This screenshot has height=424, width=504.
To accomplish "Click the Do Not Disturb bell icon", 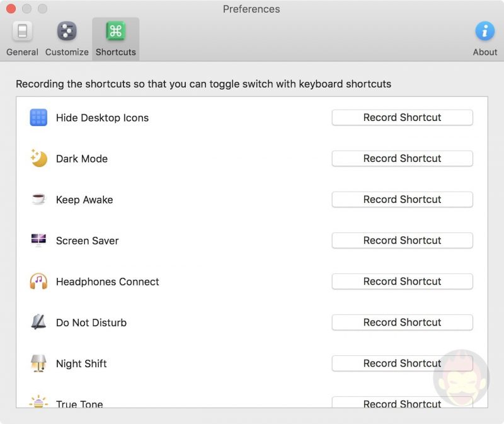I will pyautogui.click(x=38, y=323).
